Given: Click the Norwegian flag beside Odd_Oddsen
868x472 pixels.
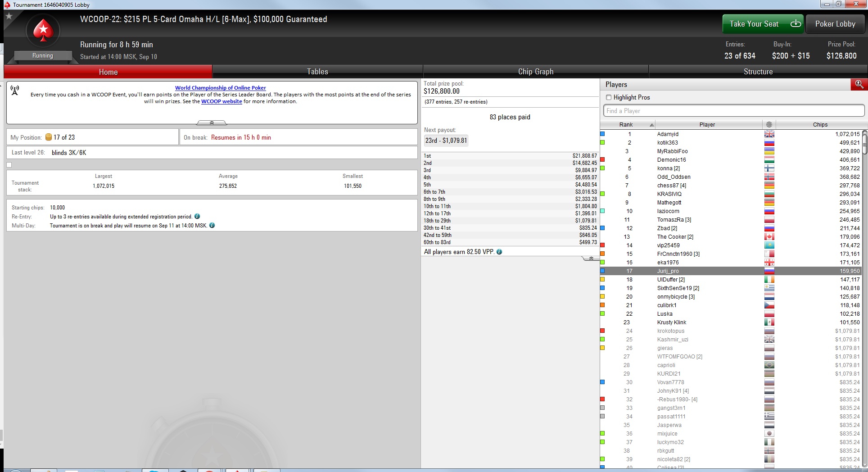Looking at the screenshot, I should tap(769, 177).
